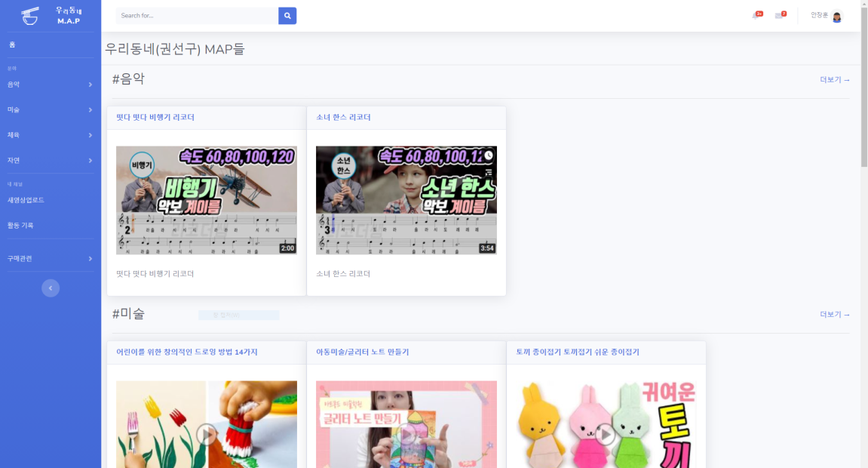Open the messages envelope icon
The height and width of the screenshot is (468, 868).
tap(780, 15)
